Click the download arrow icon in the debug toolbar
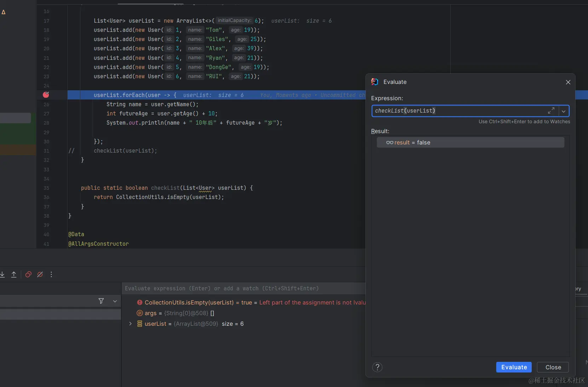 [x=2, y=274]
